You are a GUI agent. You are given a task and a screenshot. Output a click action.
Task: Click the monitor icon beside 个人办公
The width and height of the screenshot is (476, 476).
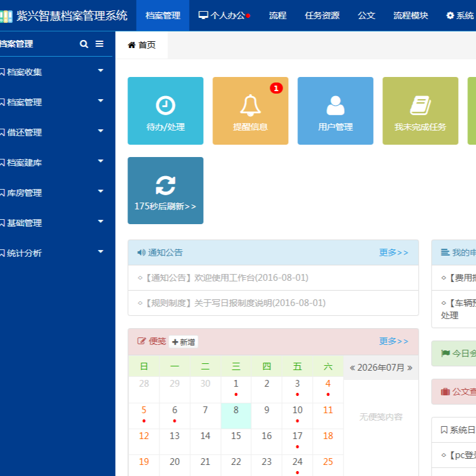tap(203, 15)
